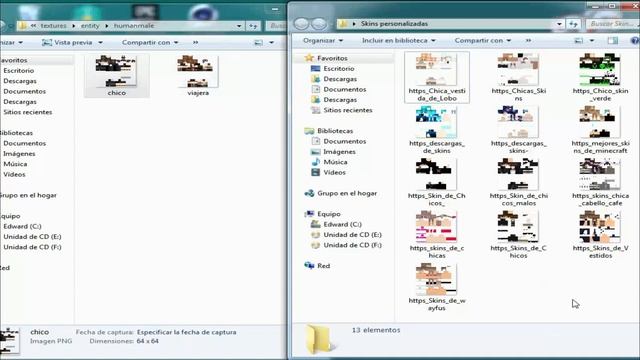Image resolution: width=640 pixels, height=360 pixels.
Task: Open Vista previa dropdown arrow in humanmale window
Action: 100,42
